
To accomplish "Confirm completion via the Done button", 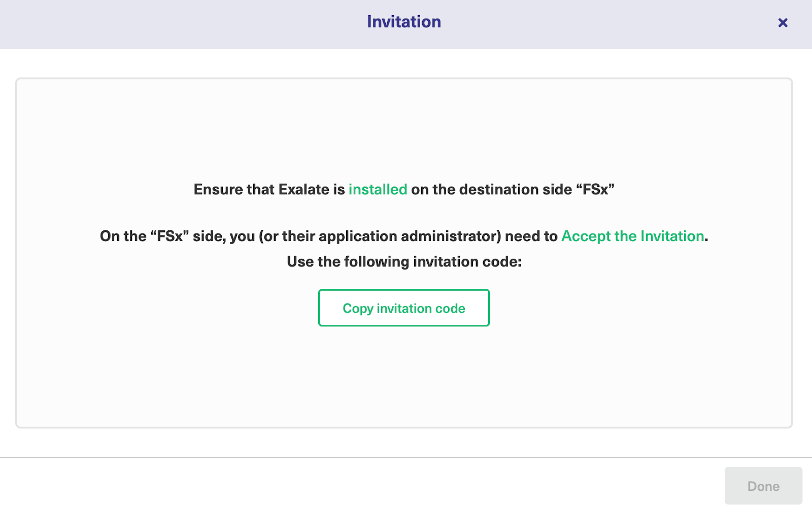I will click(x=763, y=486).
